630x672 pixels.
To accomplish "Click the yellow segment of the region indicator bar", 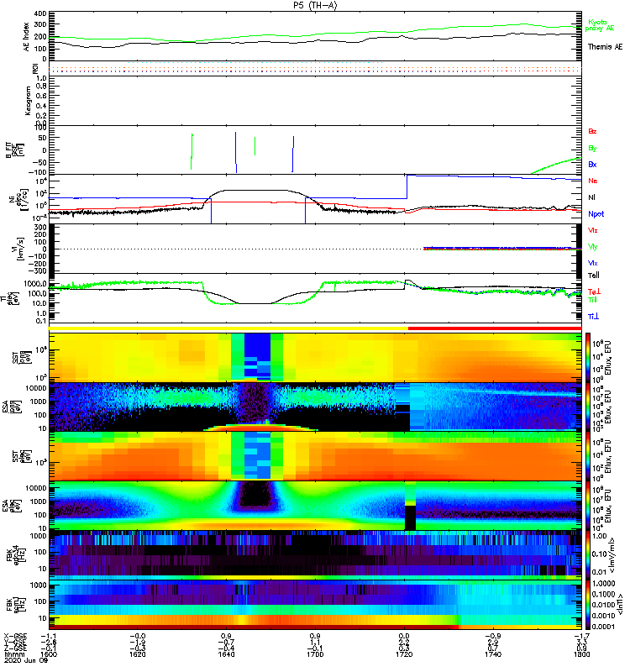I will [x=228, y=328].
